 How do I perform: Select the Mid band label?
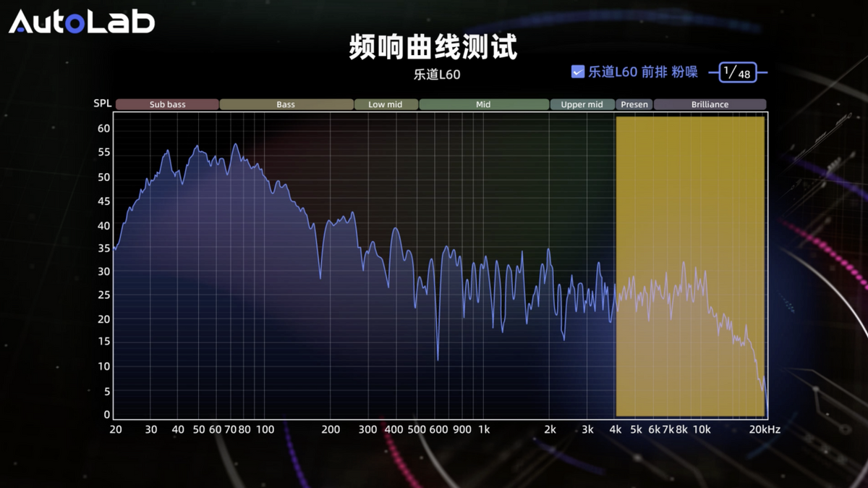[x=483, y=104]
